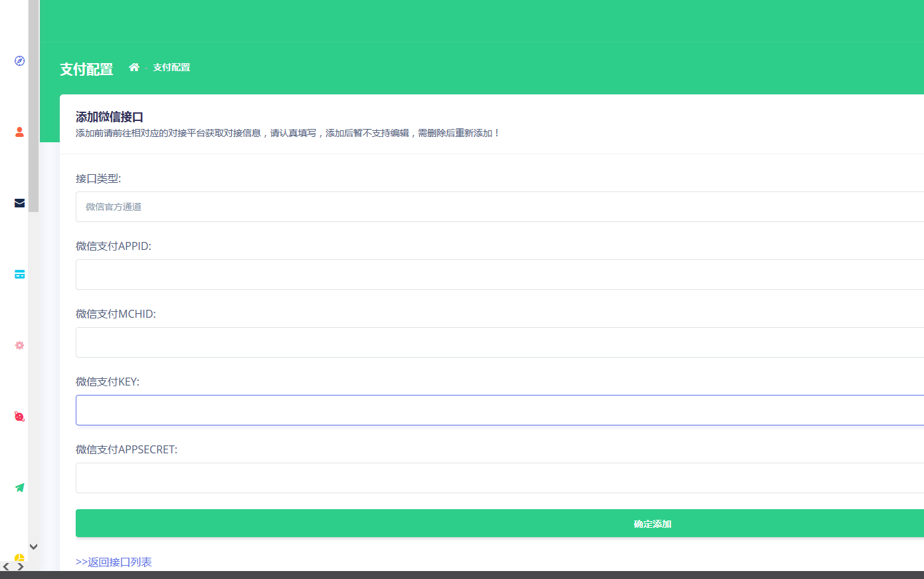The width and height of the screenshot is (924, 579).
Task: Open the compass icon in sidebar
Action: click(19, 60)
